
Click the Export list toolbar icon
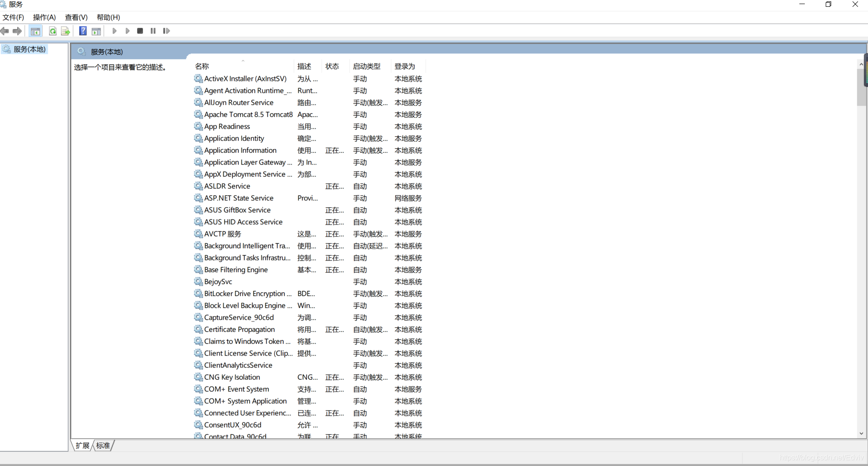click(65, 31)
